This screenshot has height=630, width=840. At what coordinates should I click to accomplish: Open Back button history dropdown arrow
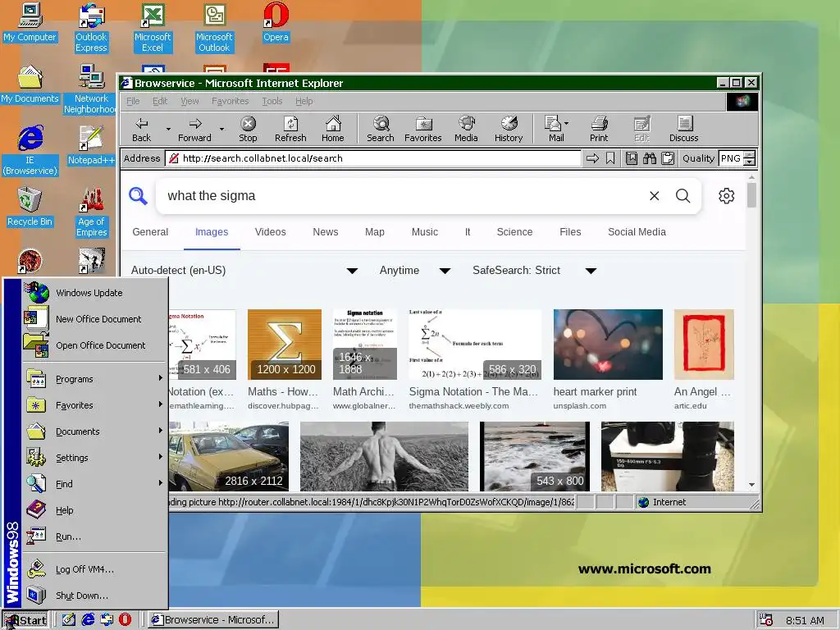[168, 129]
